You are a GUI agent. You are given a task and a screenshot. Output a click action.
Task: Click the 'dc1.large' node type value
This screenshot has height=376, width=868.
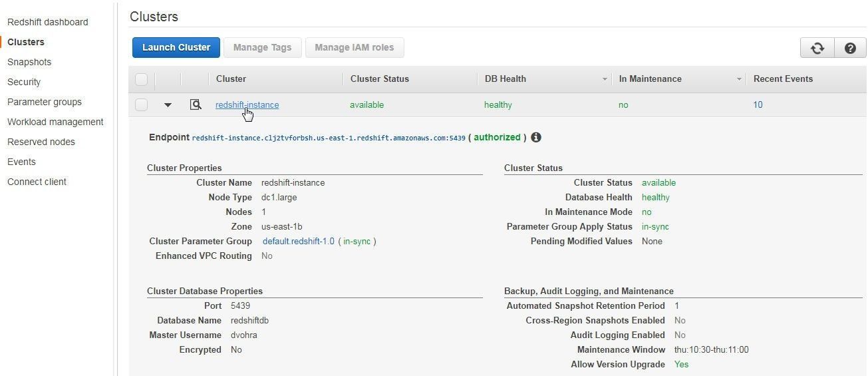279,197
